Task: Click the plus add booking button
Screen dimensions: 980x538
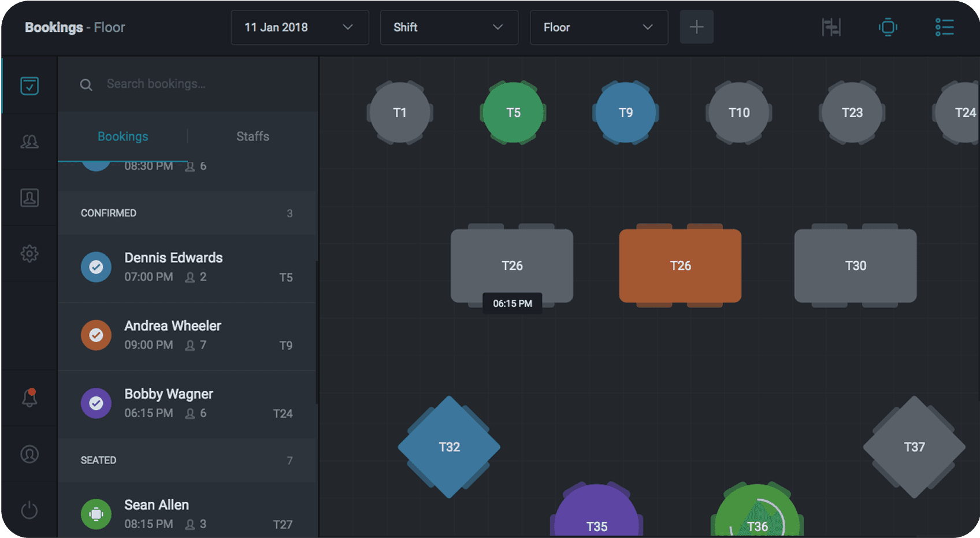Action: (x=696, y=27)
